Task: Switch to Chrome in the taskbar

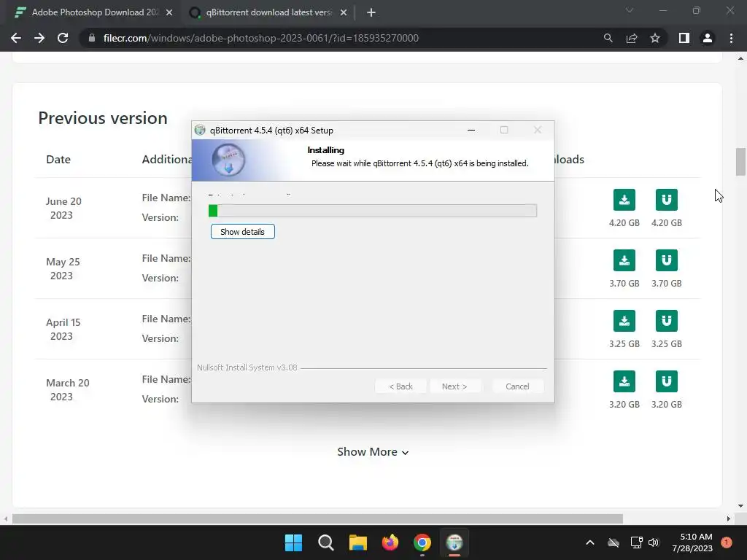Action: point(422,542)
